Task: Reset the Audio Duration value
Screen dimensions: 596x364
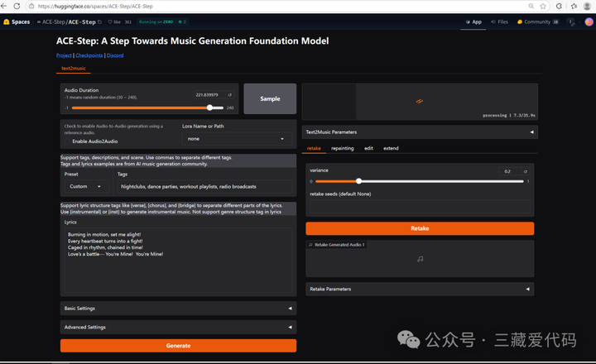Action: pos(229,95)
